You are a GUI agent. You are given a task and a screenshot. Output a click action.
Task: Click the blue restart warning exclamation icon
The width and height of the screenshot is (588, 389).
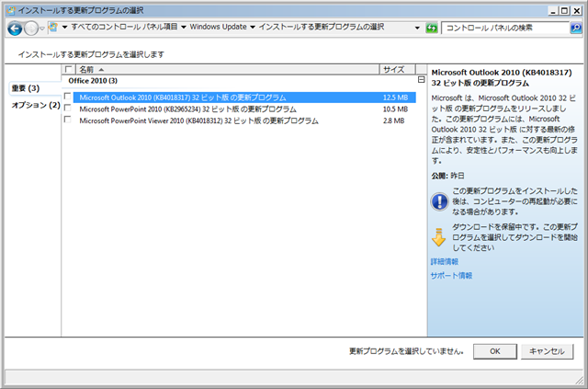click(439, 201)
